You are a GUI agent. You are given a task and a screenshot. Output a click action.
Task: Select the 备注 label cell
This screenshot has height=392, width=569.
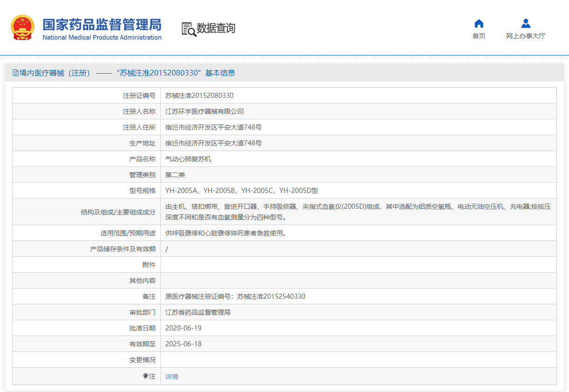pos(86,296)
